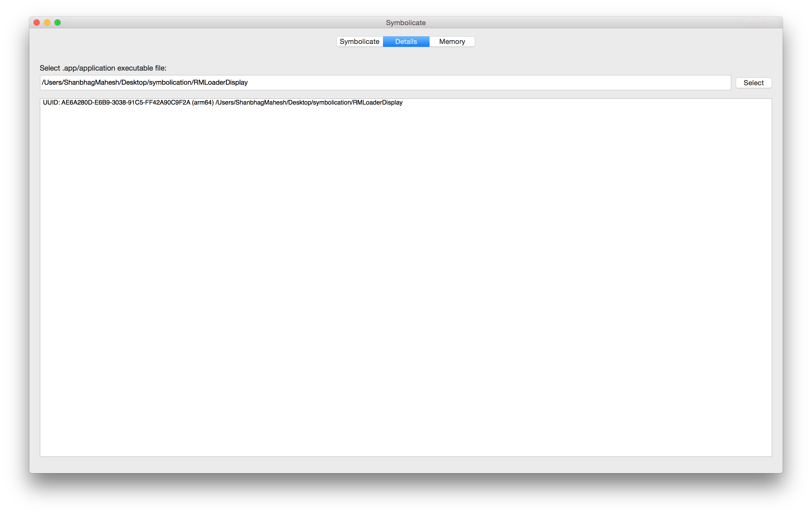Click the 'Select .app/application executable file' label
The image size is (812, 515).
tap(103, 68)
